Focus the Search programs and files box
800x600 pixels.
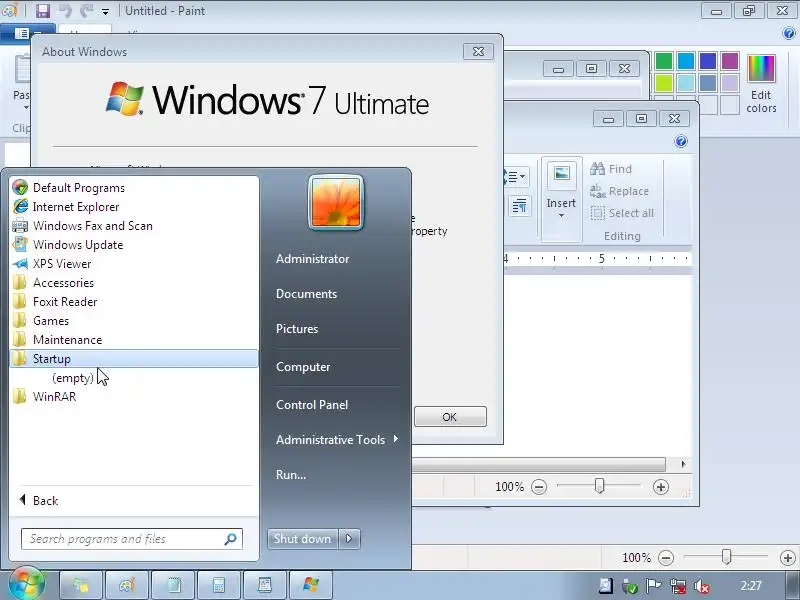point(132,539)
